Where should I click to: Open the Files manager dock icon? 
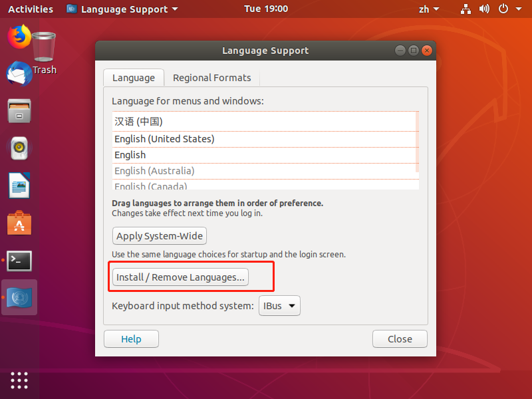tap(19, 111)
